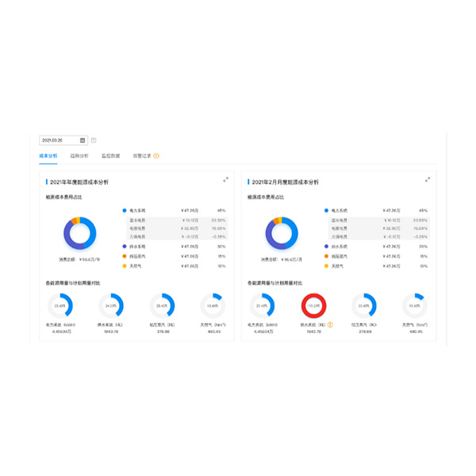Click 天然气 usage gauge in annual card
476x476 pixels.
click(213, 305)
